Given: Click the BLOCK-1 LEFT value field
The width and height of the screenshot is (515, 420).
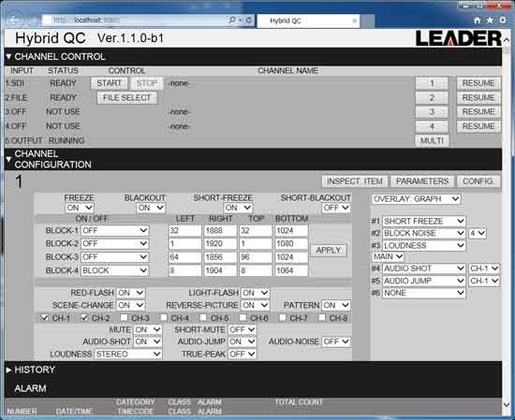Looking at the screenshot, I should [x=184, y=231].
